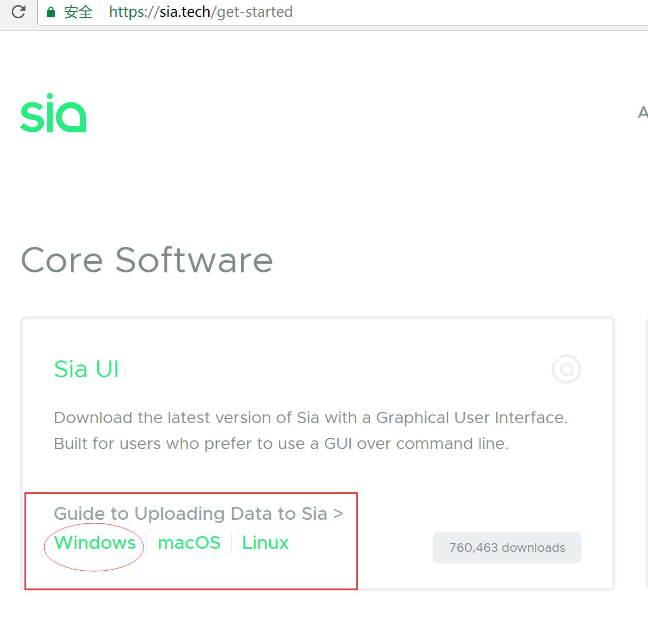Click the circular Sia UI card icon
Image resolution: width=648 pixels, height=644 pixels.
(x=566, y=369)
